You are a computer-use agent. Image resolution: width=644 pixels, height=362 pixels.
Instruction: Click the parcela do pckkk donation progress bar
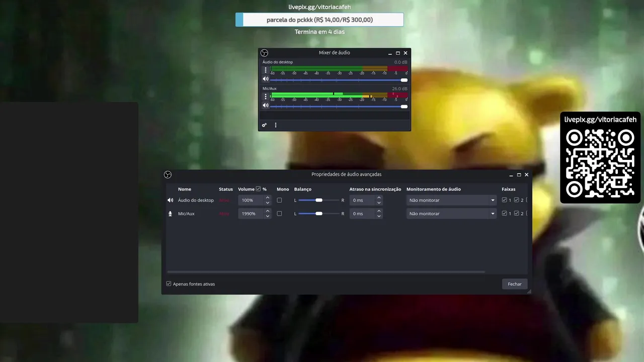319,20
